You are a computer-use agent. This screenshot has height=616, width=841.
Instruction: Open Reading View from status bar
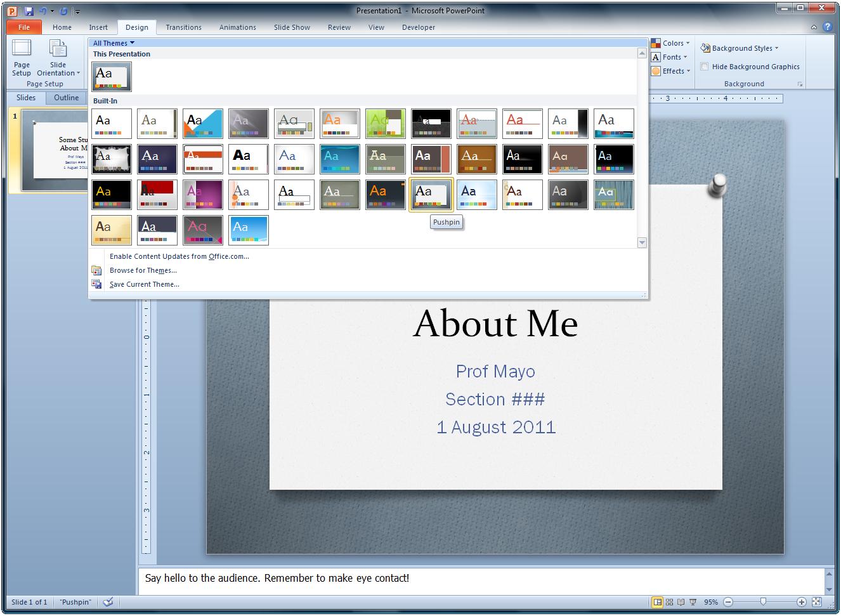coord(681,602)
